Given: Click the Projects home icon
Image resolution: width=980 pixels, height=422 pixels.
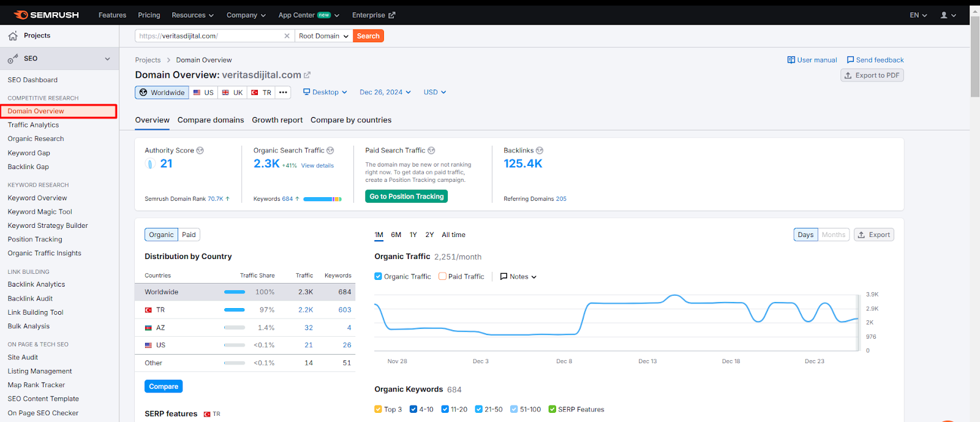Looking at the screenshot, I should 13,36.
